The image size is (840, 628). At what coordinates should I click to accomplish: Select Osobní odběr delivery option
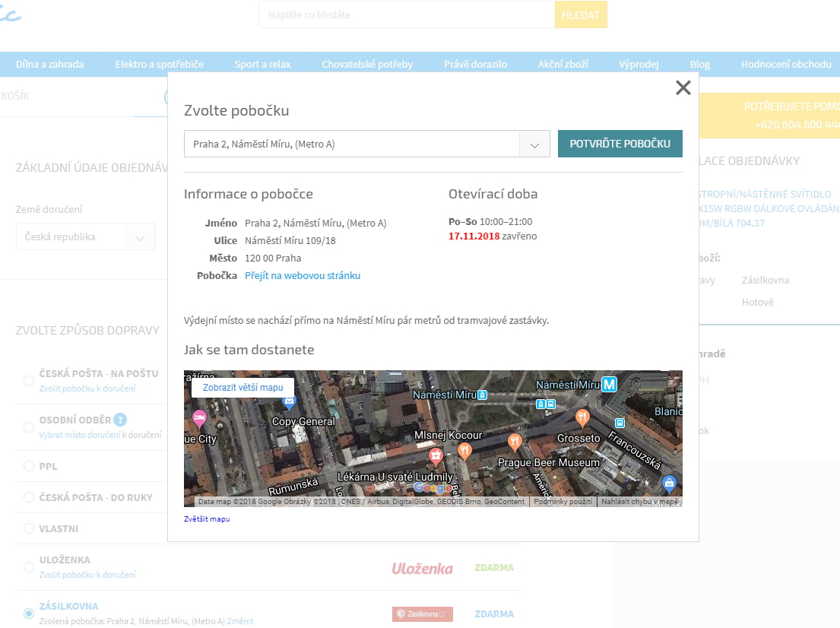point(29,427)
